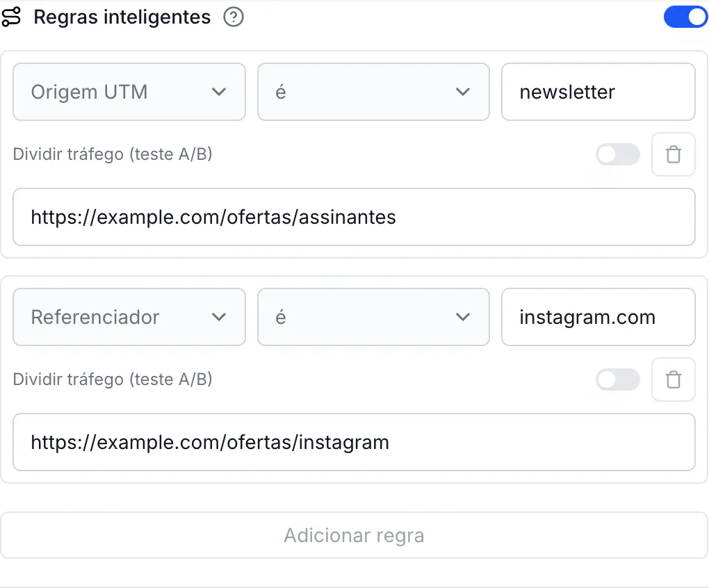Image resolution: width=709 pixels, height=588 pixels.
Task: Click the Regras inteligentes heading text
Action: [122, 17]
